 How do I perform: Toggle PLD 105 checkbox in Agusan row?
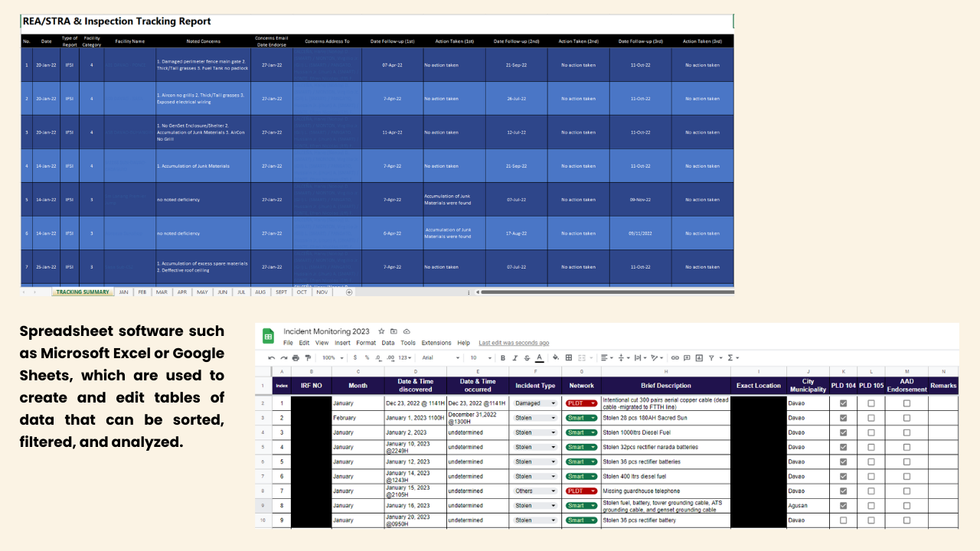click(871, 506)
